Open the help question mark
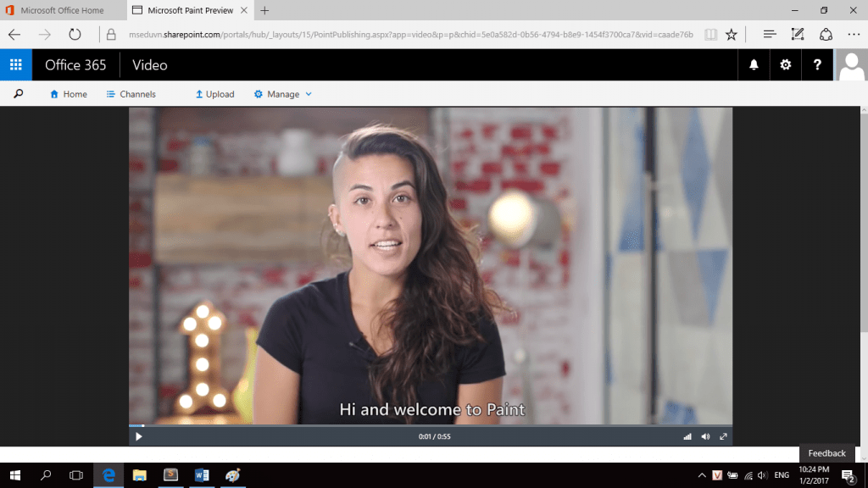Screen dimensions: 868x488 pyautogui.click(x=817, y=64)
